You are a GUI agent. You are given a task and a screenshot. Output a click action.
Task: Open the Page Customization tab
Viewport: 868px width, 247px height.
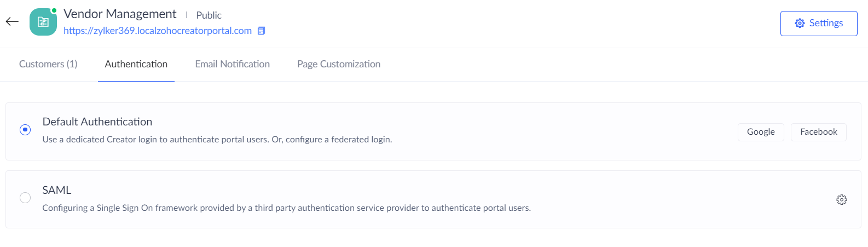point(338,64)
